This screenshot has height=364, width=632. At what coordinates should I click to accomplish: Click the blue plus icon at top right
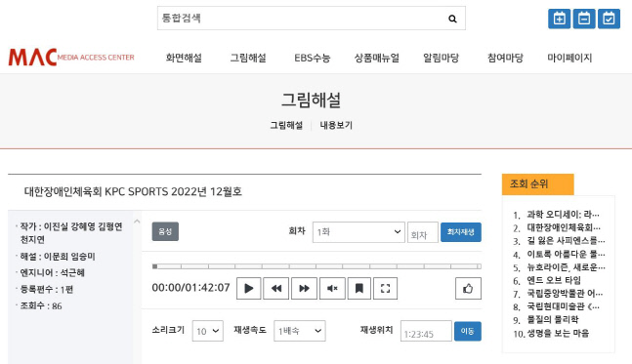(x=559, y=19)
